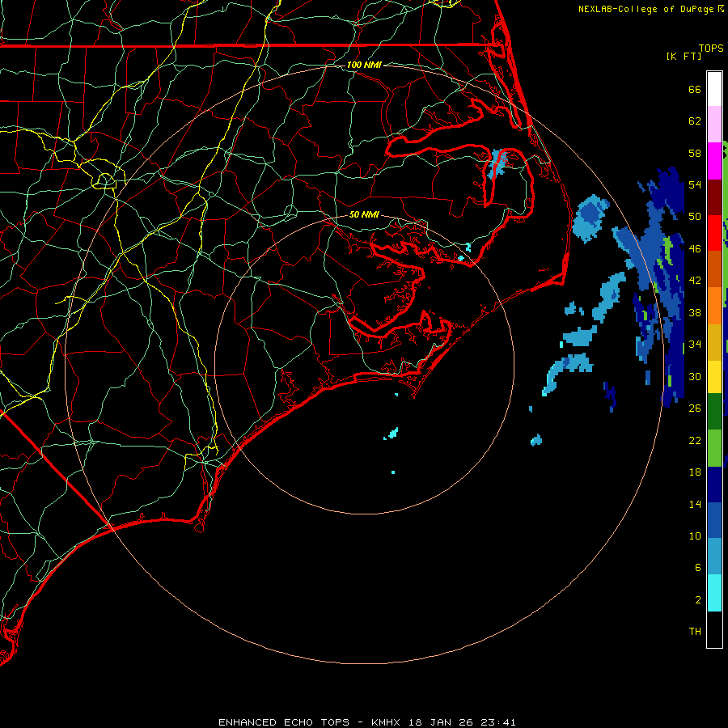The width and height of the screenshot is (728, 728).
Task: Click the yellow 30 K FT legend swatch
Action: (x=714, y=377)
